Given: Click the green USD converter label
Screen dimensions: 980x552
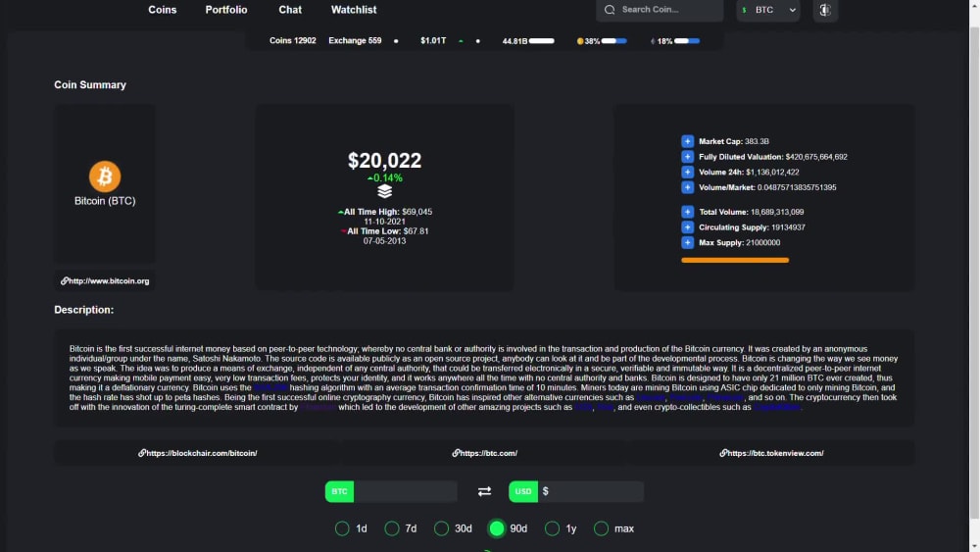Looking at the screenshot, I should [523, 491].
